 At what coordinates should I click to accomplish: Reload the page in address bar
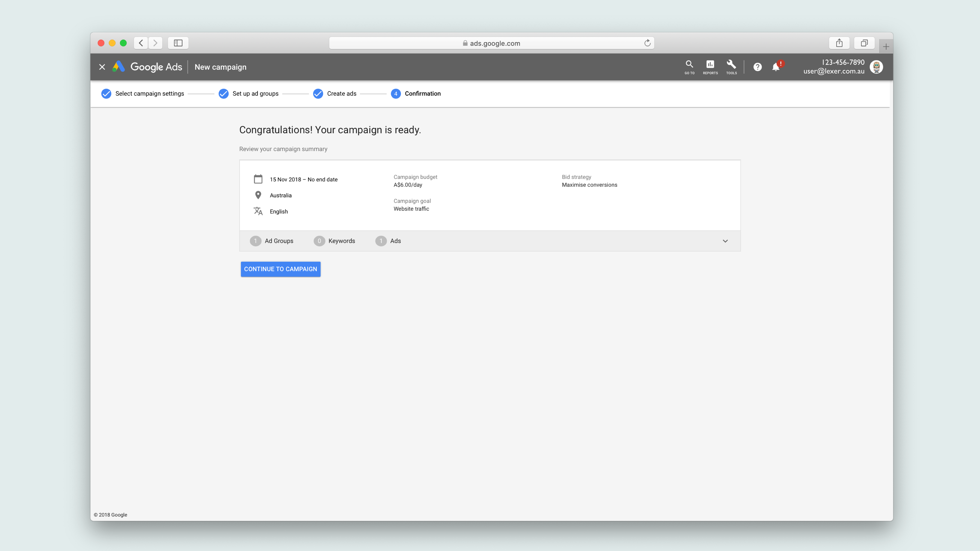click(647, 43)
